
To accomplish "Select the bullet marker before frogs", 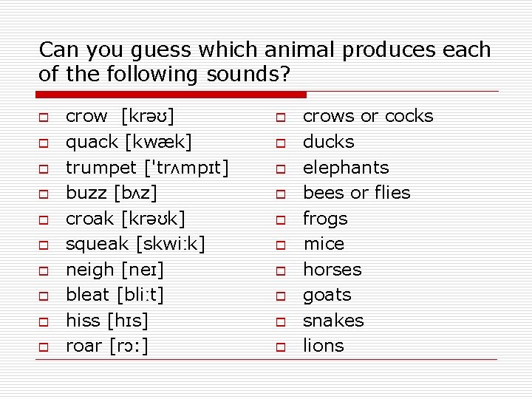I will [x=282, y=220].
